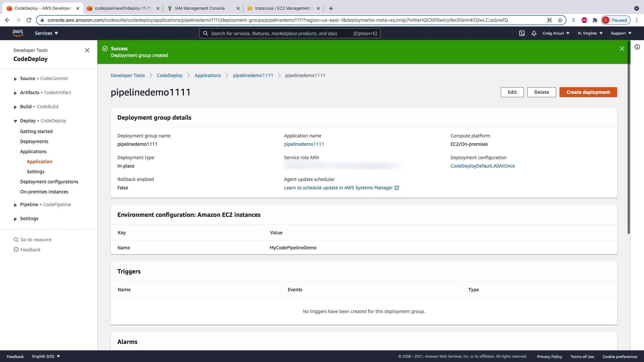Viewport: 644px width, 362px height.
Task: Expand Build CodeBuild section
Action: 15,107
